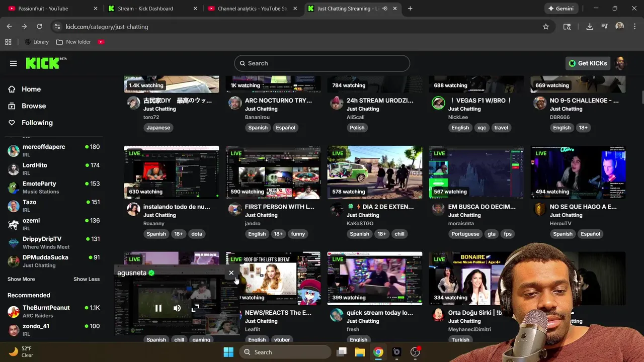Open Tazo channel in sidebar
Viewport: 644px width, 362px height.
tap(53, 206)
